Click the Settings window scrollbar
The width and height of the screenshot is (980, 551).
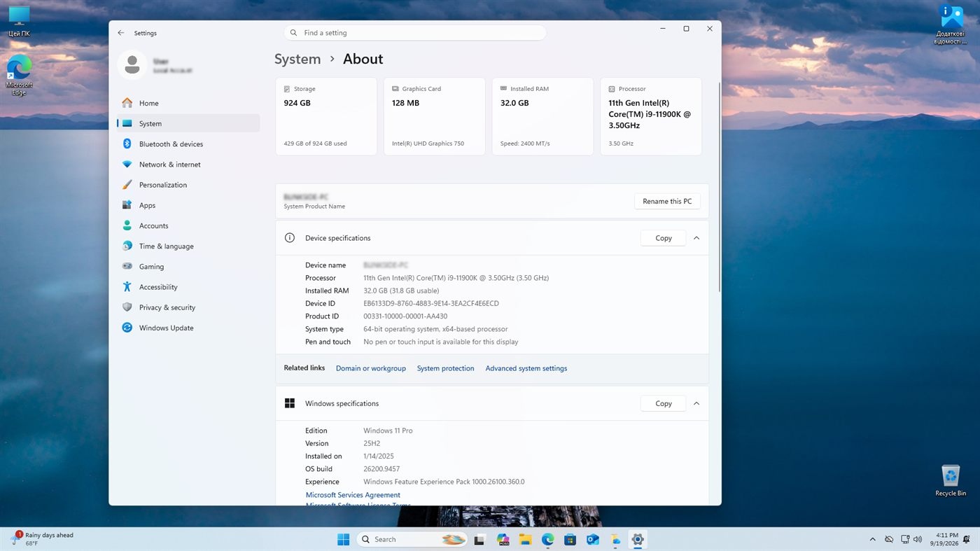[719, 187]
